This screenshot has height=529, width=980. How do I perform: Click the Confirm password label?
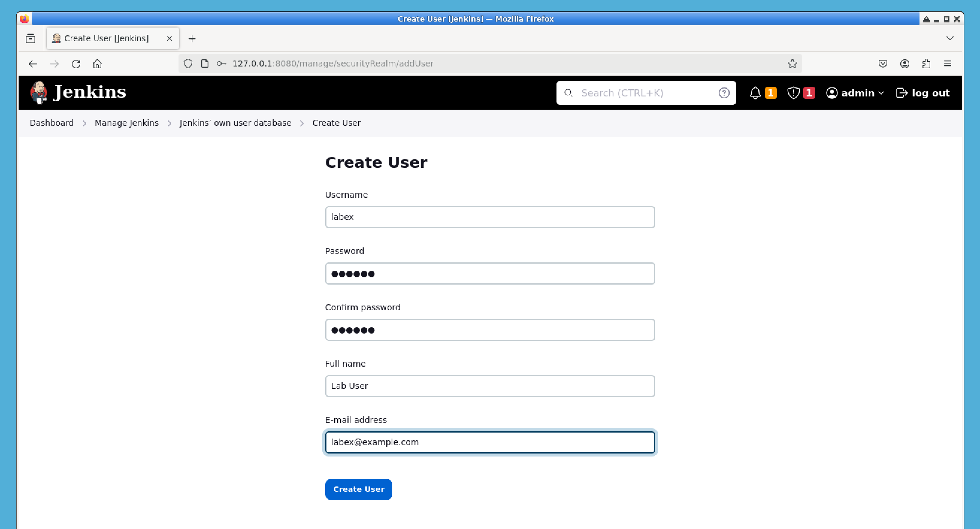click(x=362, y=308)
